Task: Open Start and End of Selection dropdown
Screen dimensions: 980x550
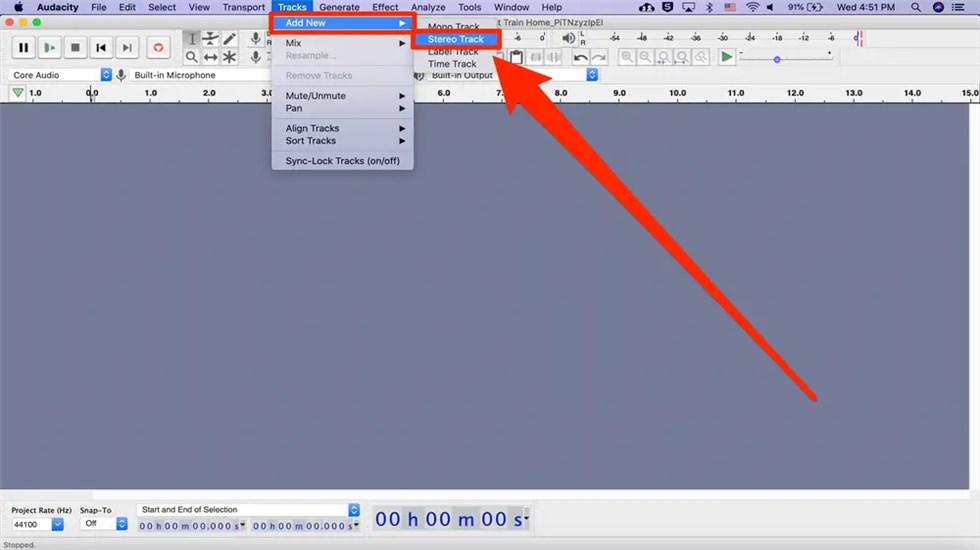Action: coord(248,509)
